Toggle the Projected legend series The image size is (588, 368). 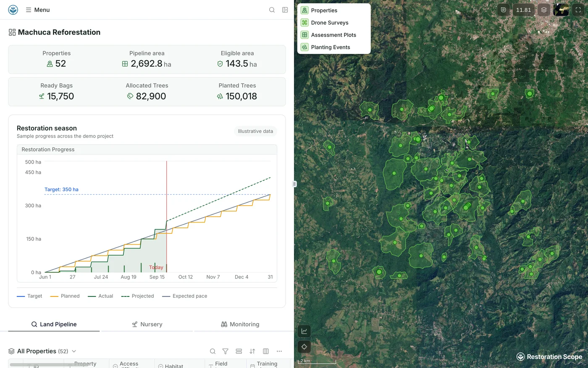coord(137,296)
